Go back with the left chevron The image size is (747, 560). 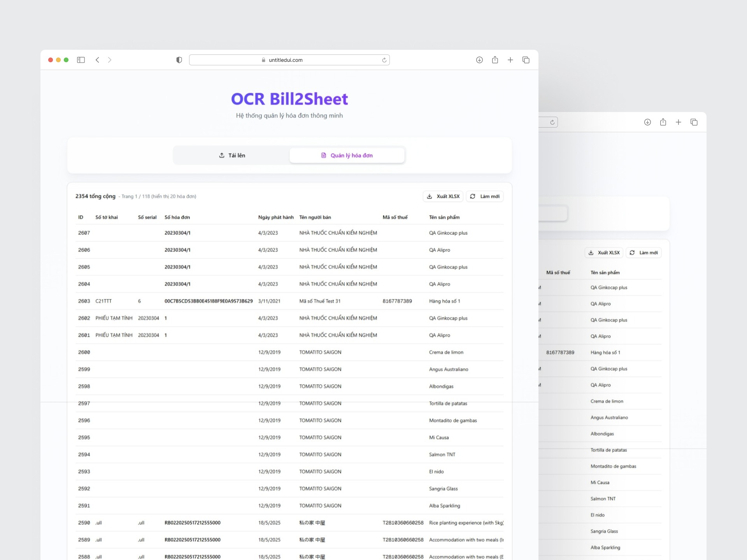click(97, 60)
